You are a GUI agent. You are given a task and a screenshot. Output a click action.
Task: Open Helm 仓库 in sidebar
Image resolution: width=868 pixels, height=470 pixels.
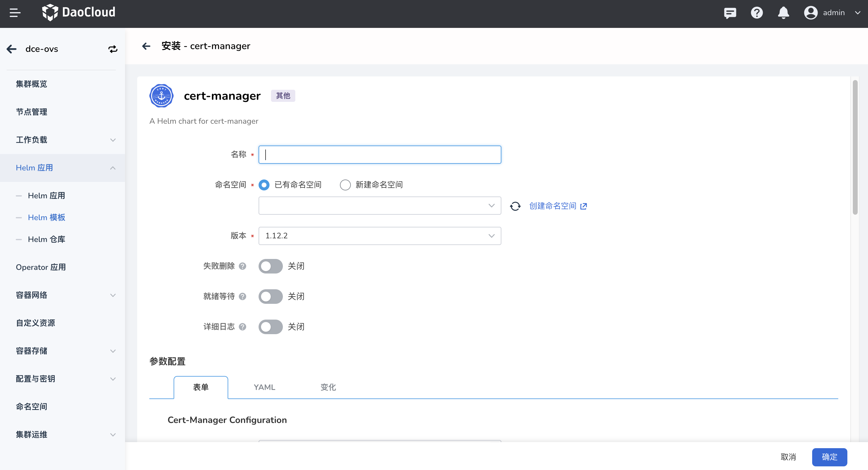(46, 239)
